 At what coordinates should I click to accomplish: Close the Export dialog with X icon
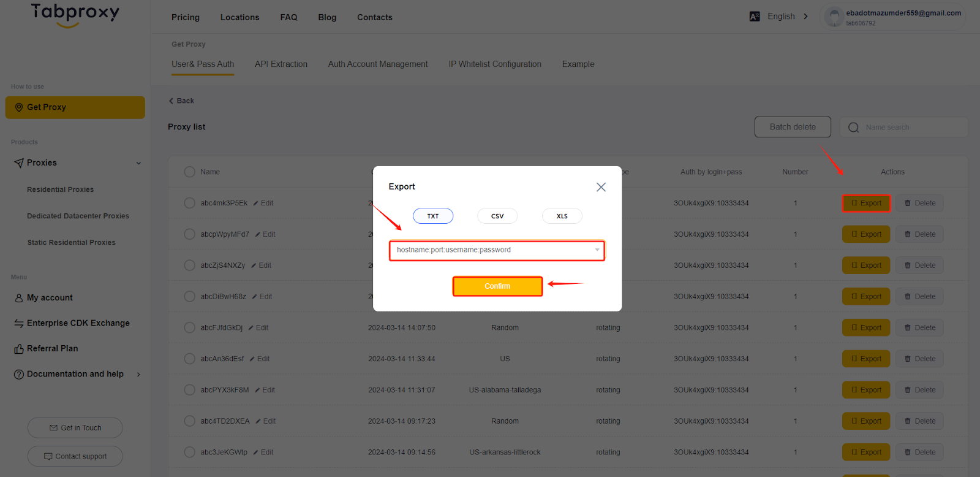click(x=601, y=187)
